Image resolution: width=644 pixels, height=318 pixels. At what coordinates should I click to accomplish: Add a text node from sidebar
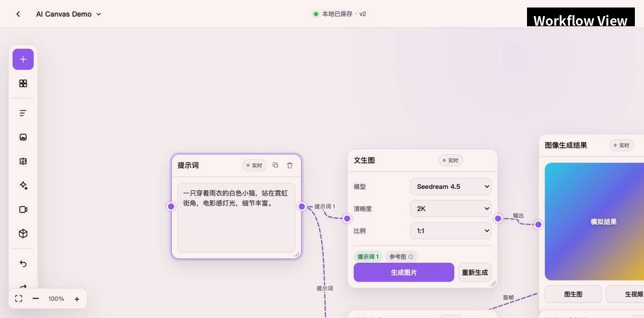tap(23, 113)
